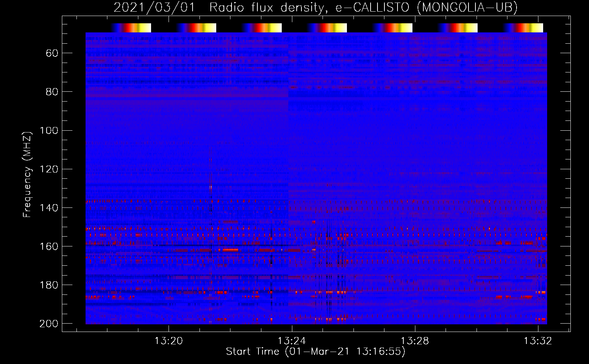Click the 160 MHz frequency label
Viewport: 589px width, 364px height.
49,246
